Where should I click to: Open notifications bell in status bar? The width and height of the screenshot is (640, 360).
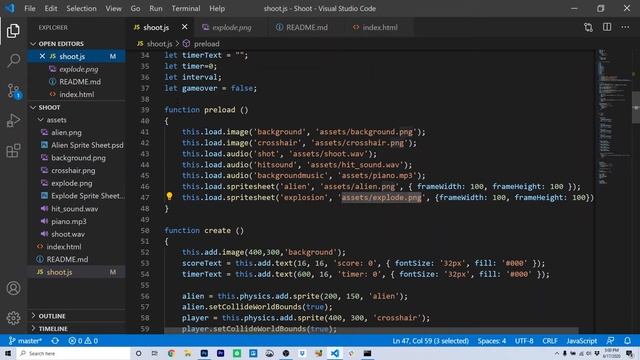627,340
